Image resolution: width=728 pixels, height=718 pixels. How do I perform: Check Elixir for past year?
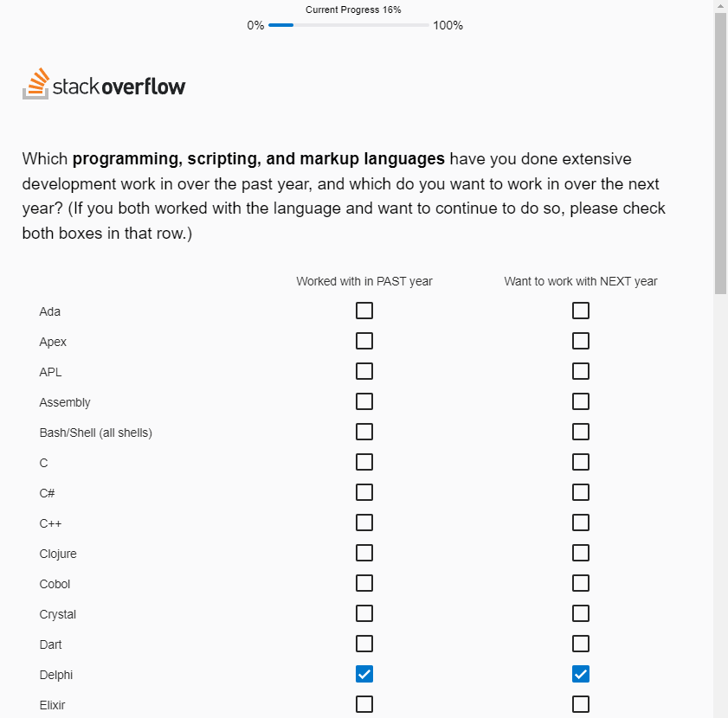tap(364, 703)
